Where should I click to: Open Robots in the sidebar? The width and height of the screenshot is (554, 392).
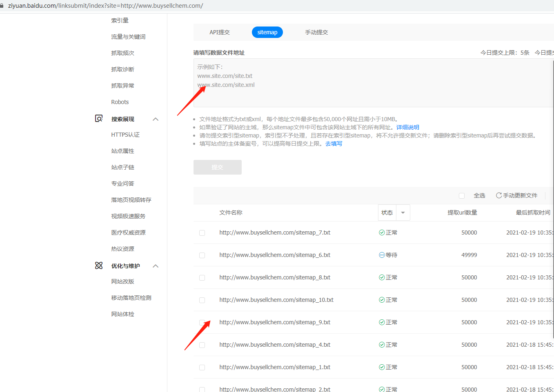pos(120,102)
